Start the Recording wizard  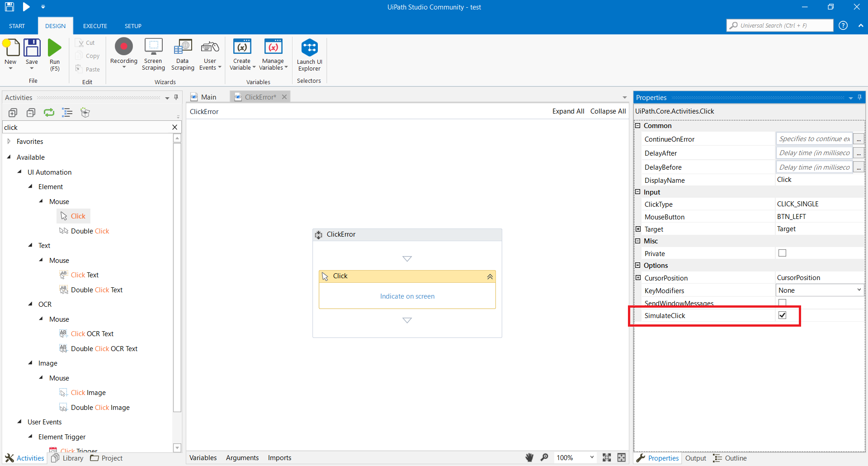[124, 47]
